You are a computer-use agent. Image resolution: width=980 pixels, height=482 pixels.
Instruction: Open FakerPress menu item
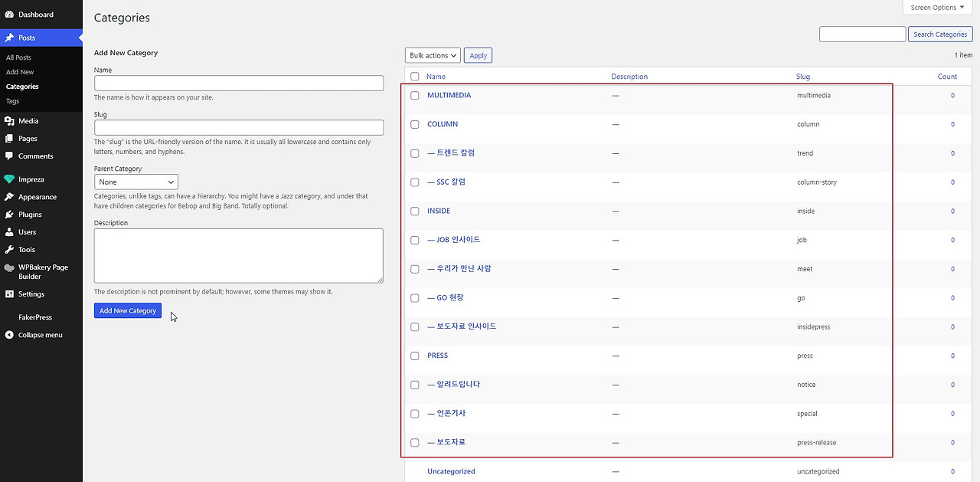point(35,316)
